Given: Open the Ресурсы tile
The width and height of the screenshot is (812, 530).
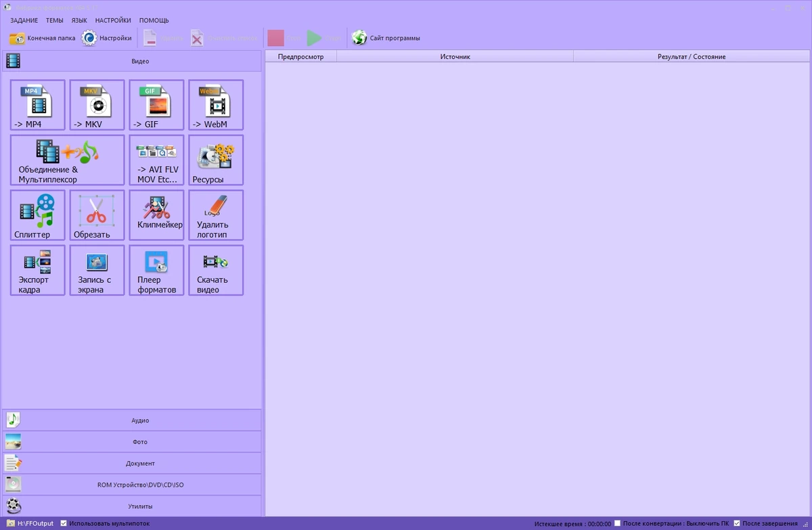Looking at the screenshot, I should pyautogui.click(x=216, y=160).
